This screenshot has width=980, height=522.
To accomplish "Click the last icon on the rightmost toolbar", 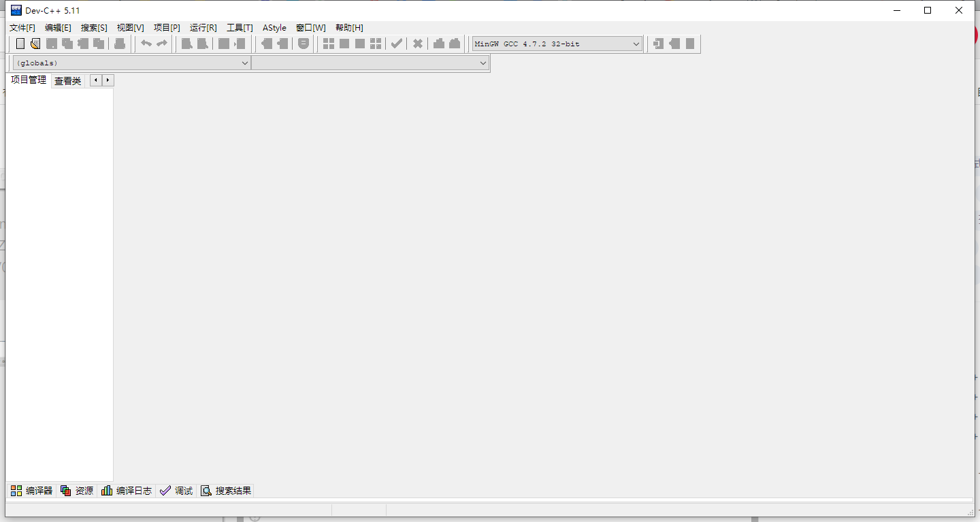I will pyautogui.click(x=690, y=44).
